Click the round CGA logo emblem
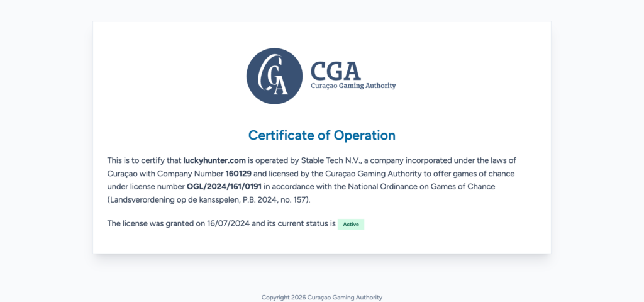The height and width of the screenshot is (302, 644). click(274, 76)
